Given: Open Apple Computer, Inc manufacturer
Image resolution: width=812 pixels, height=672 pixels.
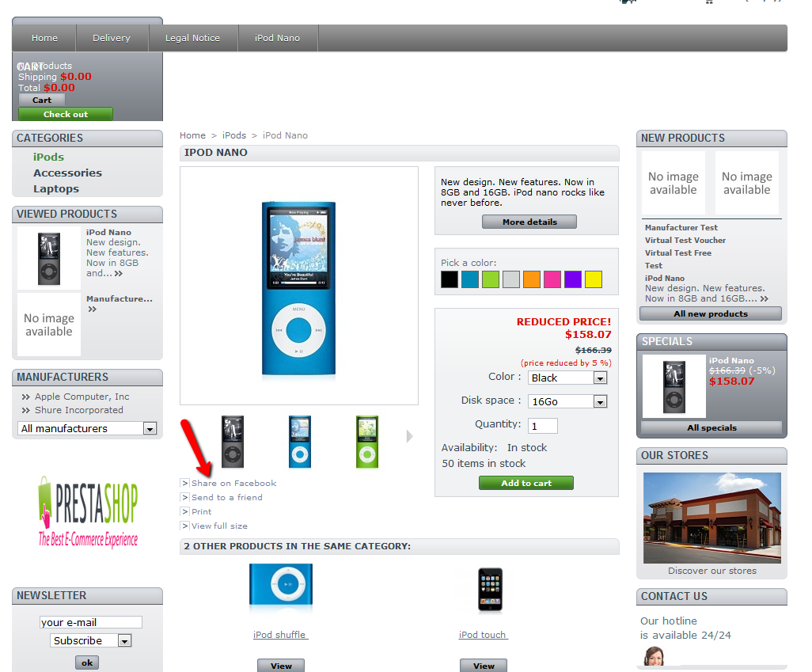Looking at the screenshot, I should 82,397.
